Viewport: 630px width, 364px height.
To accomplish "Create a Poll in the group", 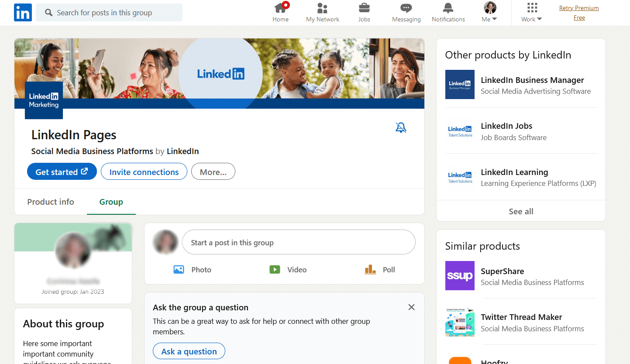I will 380,270.
